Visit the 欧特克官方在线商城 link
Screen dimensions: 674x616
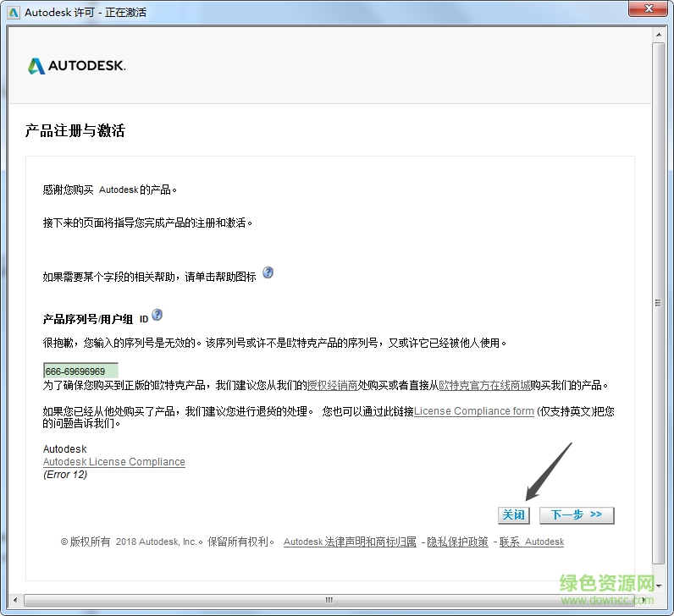coord(483,385)
